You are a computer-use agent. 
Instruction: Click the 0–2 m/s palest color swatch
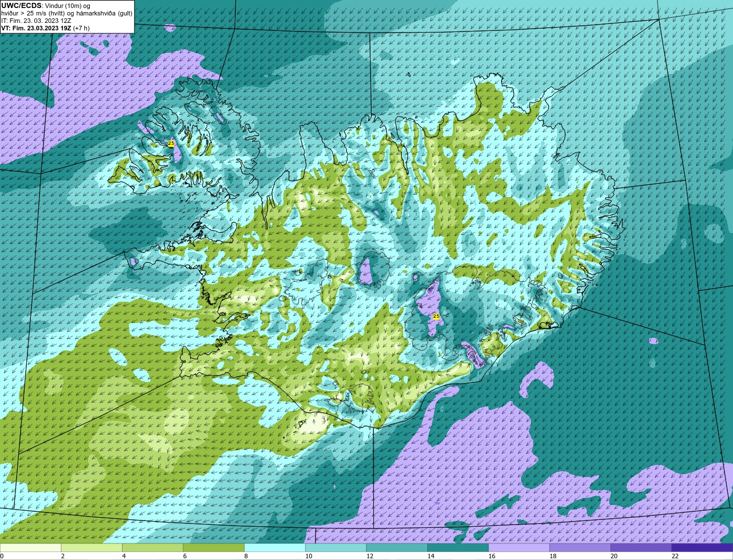(x=30, y=548)
